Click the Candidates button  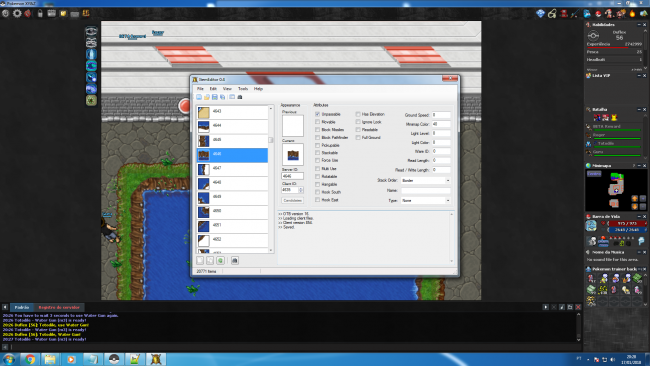(292, 200)
